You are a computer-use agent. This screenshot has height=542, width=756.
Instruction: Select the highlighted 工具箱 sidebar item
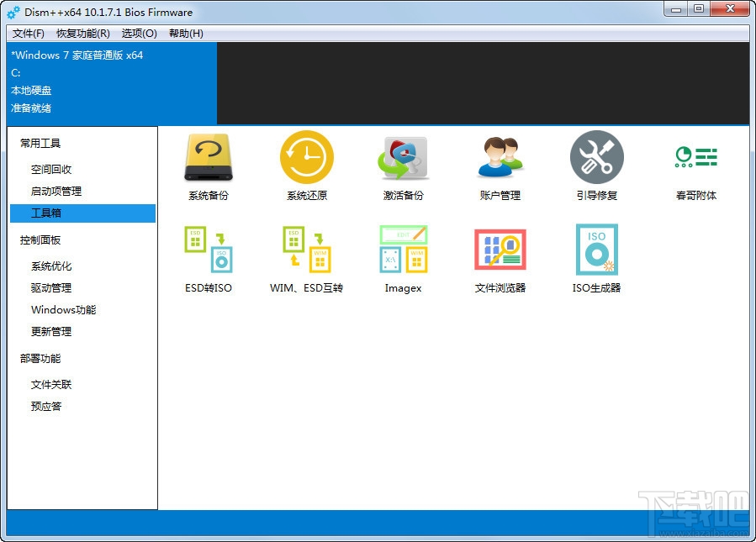[82, 213]
